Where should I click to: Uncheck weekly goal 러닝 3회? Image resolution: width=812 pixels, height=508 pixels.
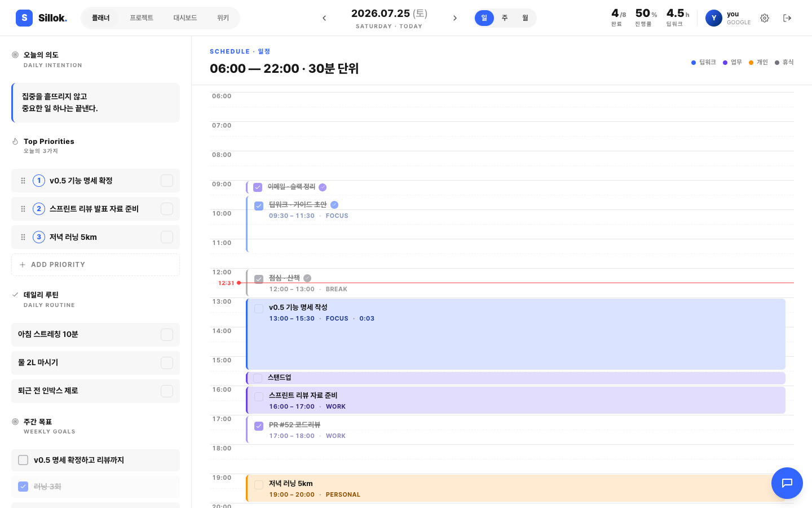click(x=23, y=487)
